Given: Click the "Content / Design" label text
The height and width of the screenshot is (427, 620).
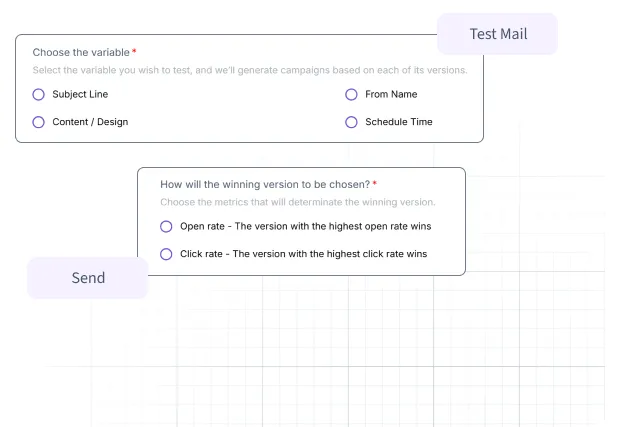Looking at the screenshot, I should (x=90, y=122).
